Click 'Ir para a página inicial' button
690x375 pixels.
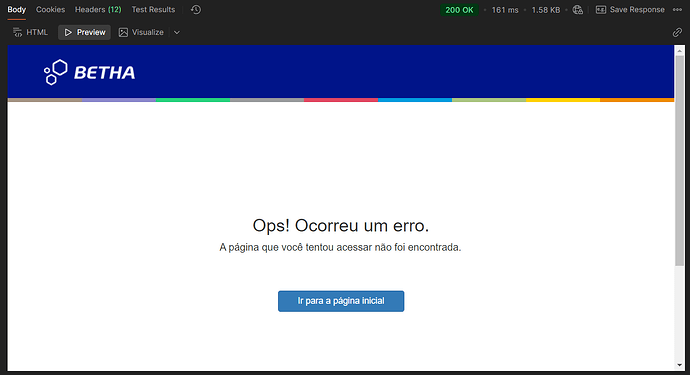pos(341,301)
